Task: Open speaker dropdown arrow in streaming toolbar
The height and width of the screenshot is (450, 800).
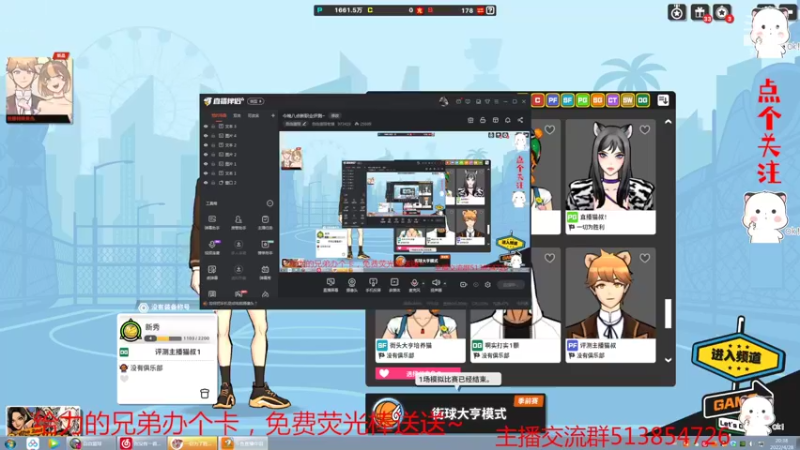Action: [x=444, y=283]
